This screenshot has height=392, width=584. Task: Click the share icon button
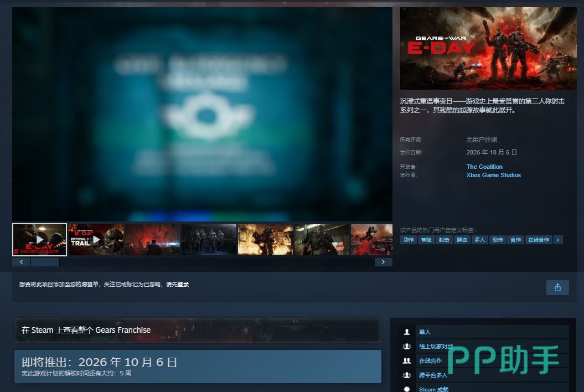click(x=557, y=288)
